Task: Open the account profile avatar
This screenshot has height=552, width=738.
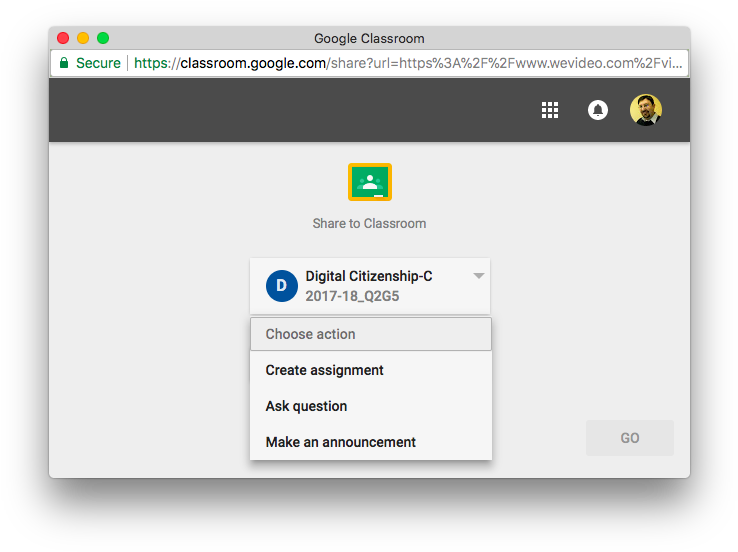Action: click(x=646, y=110)
